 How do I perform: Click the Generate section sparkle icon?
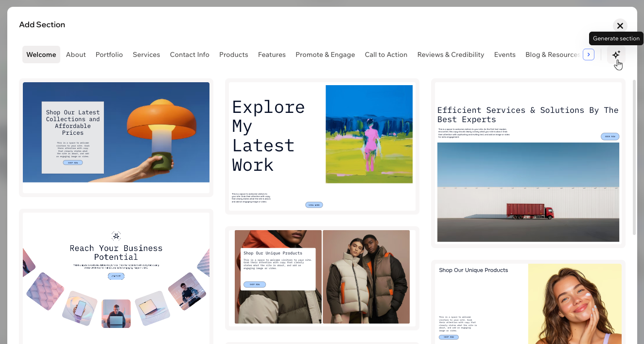coord(616,54)
